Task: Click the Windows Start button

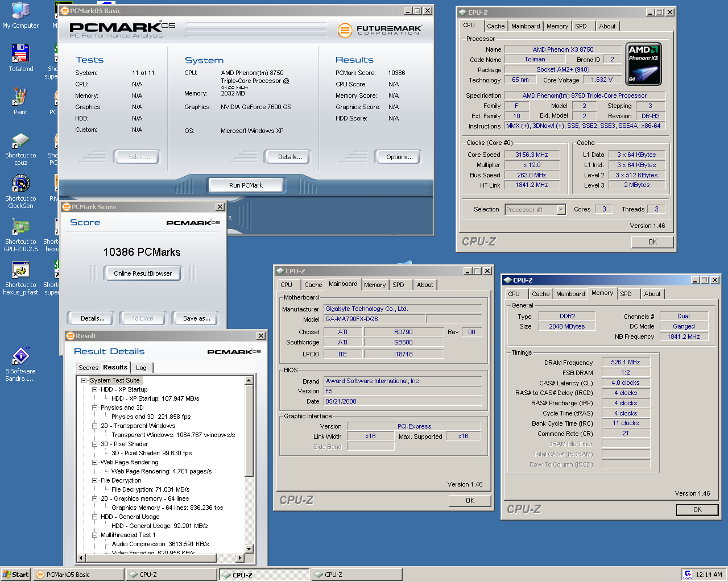Action: [15, 575]
